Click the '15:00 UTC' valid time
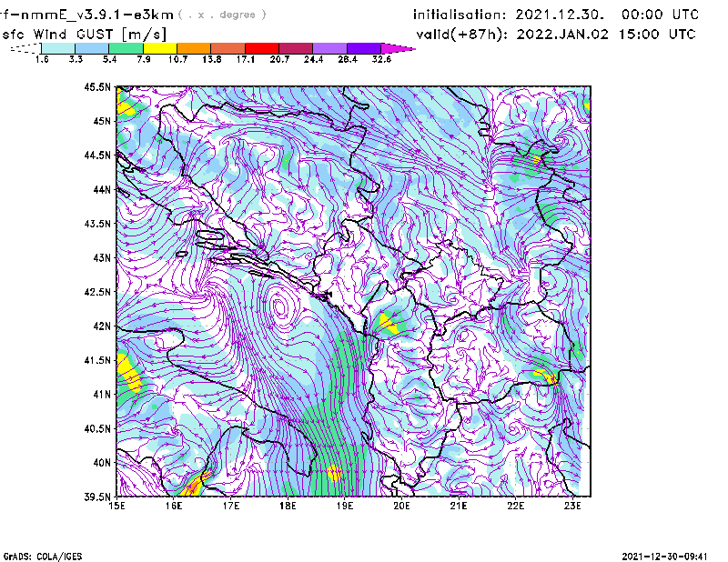 pyautogui.click(x=657, y=35)
